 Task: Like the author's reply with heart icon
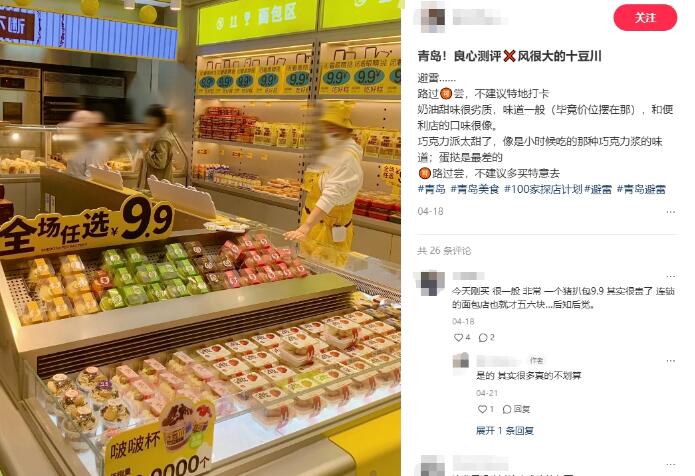point(482,409)
